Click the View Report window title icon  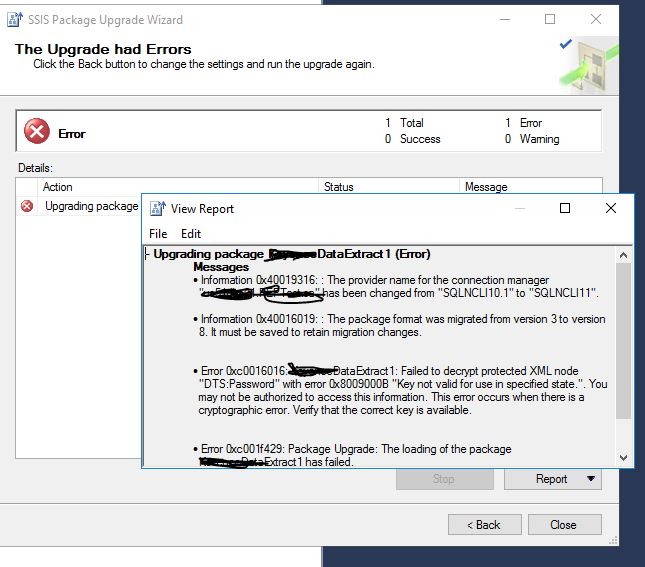(x=158, y=209)
